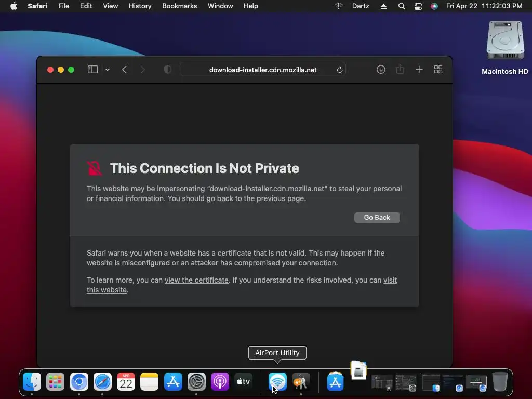
Task: Open the Trash in the Dock
Action: click(x=500, y=382)
